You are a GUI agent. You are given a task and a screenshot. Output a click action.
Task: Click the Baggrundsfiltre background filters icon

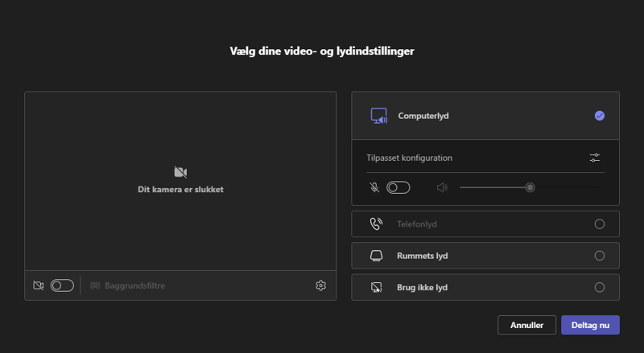click(x=95, y=285)
